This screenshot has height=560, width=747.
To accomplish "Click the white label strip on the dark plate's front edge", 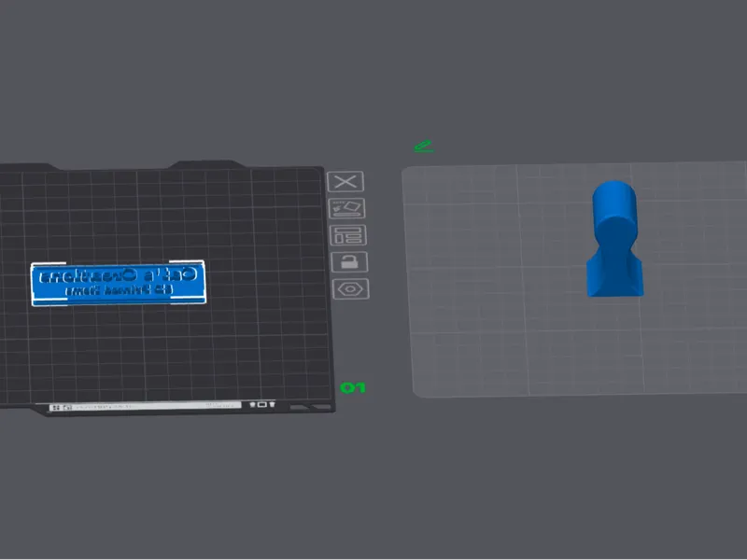I will [145, 406].
